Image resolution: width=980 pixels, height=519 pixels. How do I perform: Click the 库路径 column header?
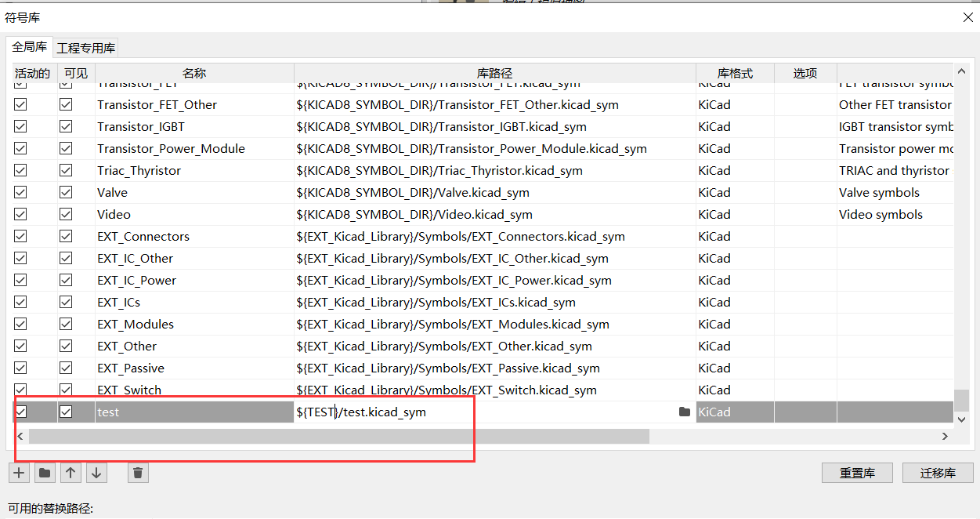tap(494, 73)
